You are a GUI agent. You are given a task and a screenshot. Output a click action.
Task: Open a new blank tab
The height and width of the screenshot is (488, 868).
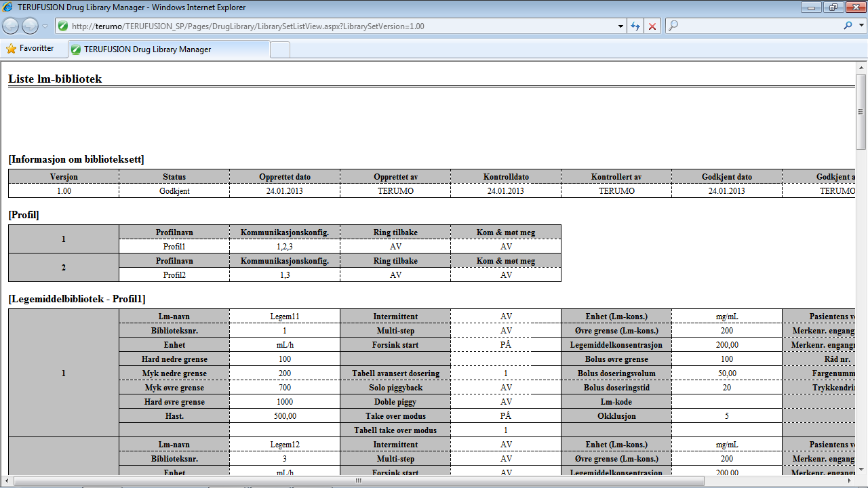(280, 49)
